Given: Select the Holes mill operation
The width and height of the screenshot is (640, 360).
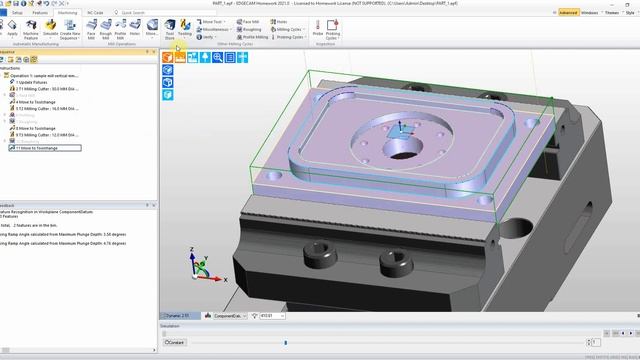Looking at the screenshot, I should [x=135, y=28].
